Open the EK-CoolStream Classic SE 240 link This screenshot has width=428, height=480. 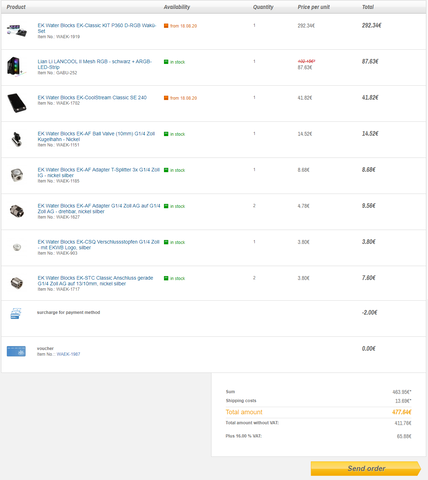(x=92, y=97)
